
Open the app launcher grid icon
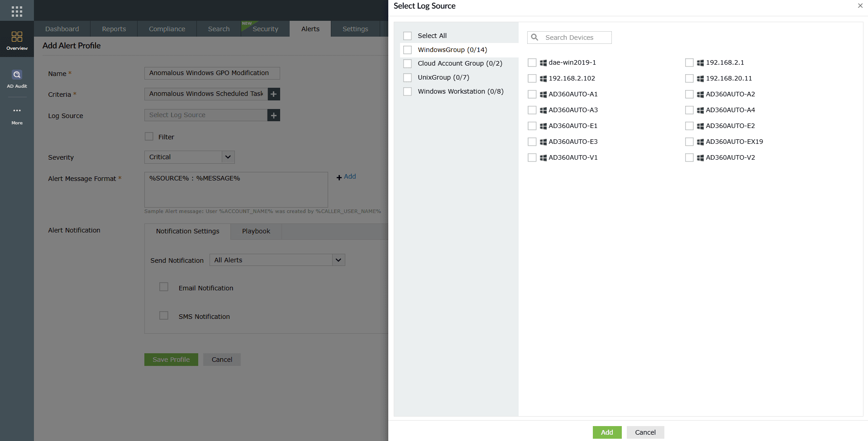(17, 10)
